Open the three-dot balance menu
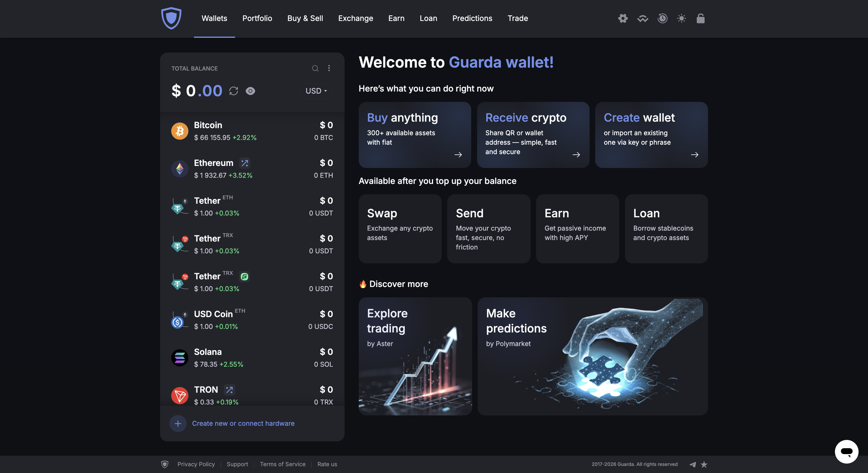Image resolution: width=868 pixels, height=473 pixels. 329,68
